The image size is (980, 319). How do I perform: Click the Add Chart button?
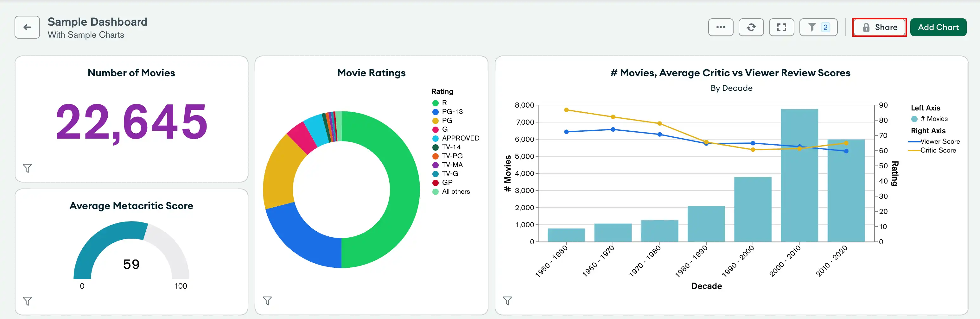pos(938,28)
